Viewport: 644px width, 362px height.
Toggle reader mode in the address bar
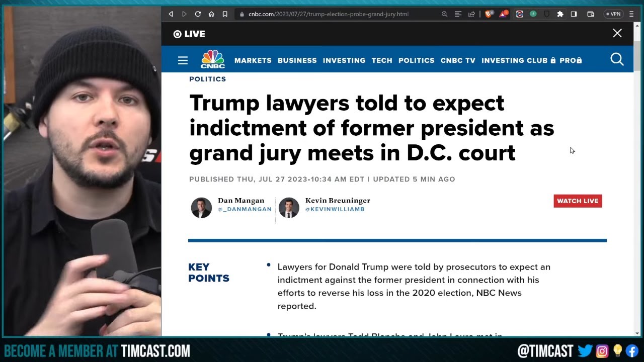pyautogui.click(x=458, y=14)
